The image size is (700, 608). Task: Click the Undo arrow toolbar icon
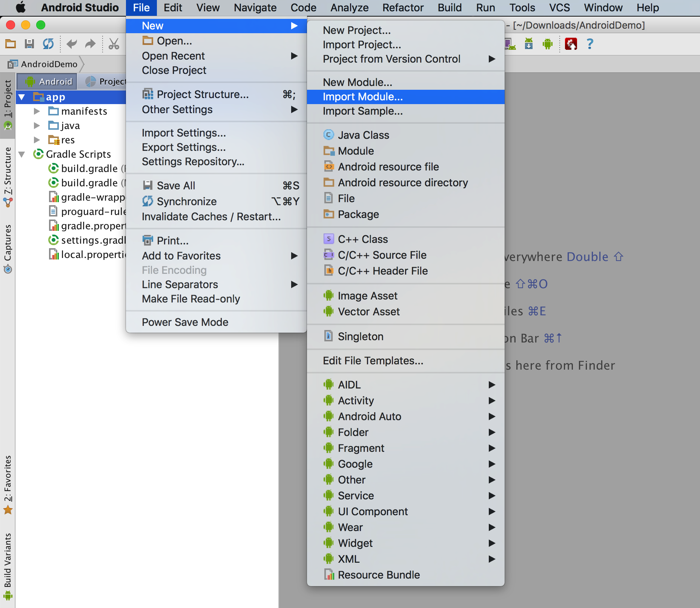click(x=72, y=44)
